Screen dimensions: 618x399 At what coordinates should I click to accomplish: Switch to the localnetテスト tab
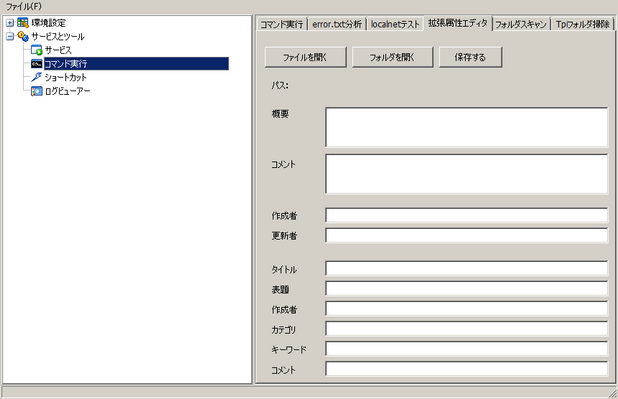[395, 24]
